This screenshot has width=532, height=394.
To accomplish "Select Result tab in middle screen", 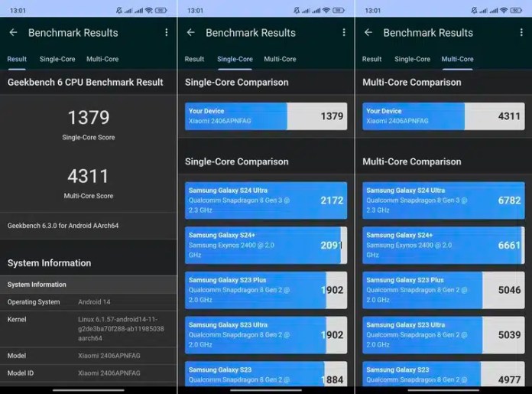I will [194, 59].
